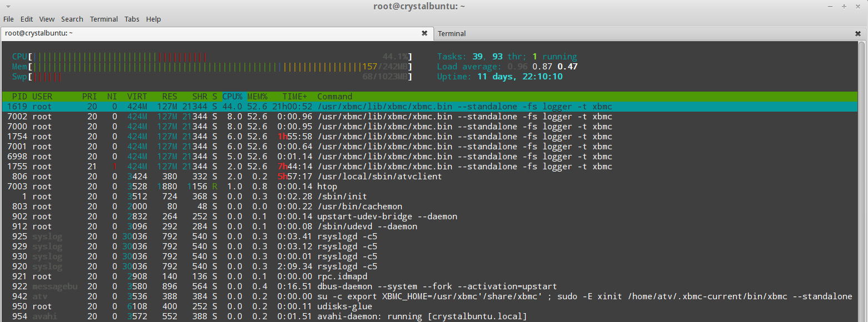Close the Terminal tab

click(x=857, y=33)
